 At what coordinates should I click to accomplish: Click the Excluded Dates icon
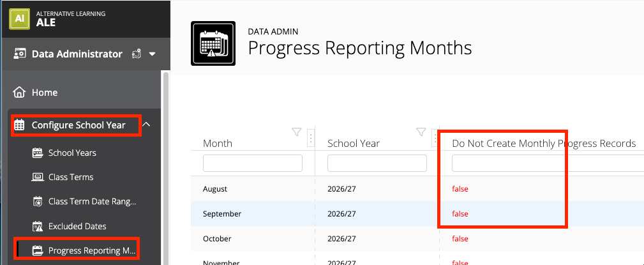(38, 227)
